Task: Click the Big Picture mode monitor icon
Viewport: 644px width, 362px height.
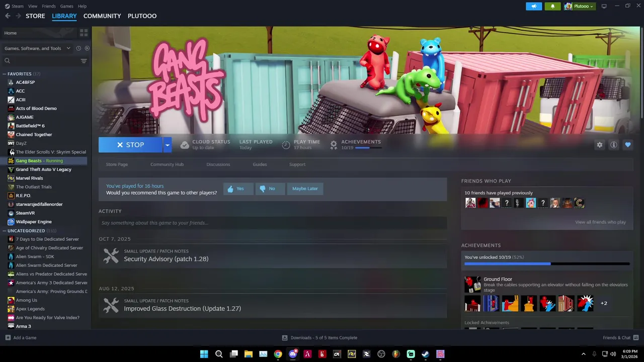Action: (604, 6)
